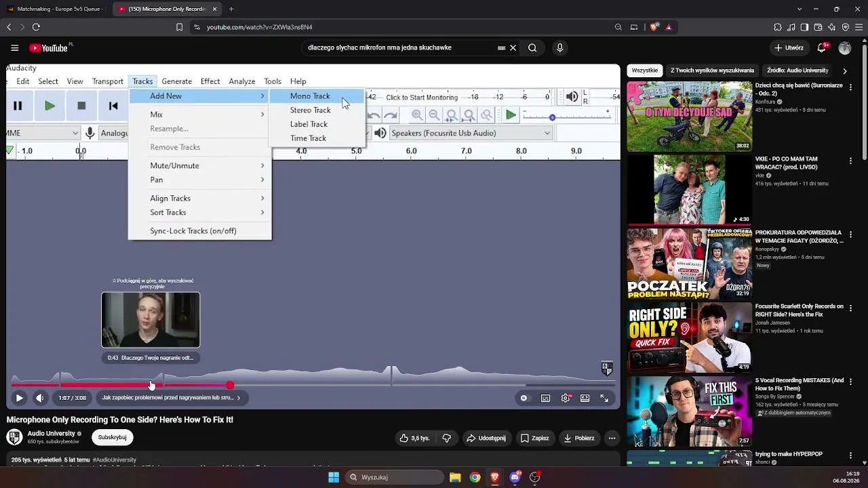Open the Focusrite Scarlett RIGHT SIDE ONLY thumbnail
This screenshot has width=868, height=488.
(689, 338)
